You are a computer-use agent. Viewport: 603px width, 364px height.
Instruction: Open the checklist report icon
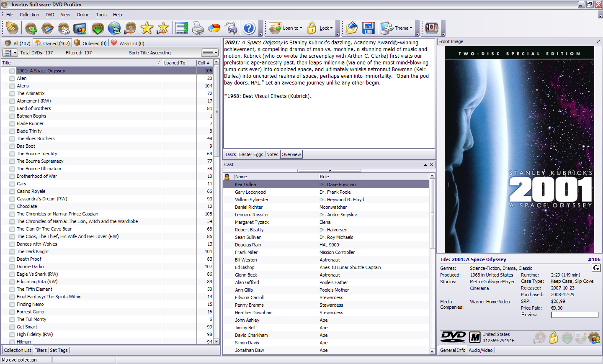click(182, 28)
